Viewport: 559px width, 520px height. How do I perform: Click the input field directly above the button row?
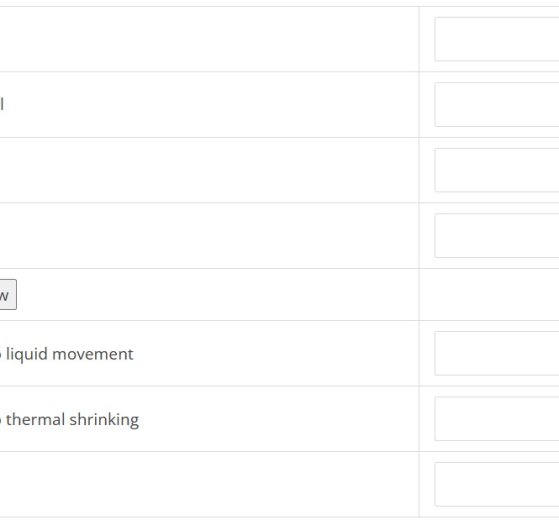[497, 236]
